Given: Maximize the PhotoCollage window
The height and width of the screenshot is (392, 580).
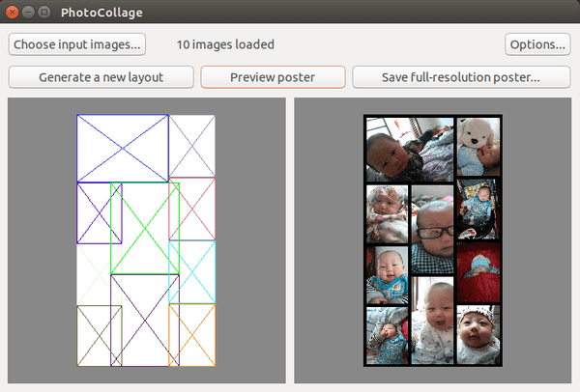Looking at the screenshot, I should (x=44, y=13).
